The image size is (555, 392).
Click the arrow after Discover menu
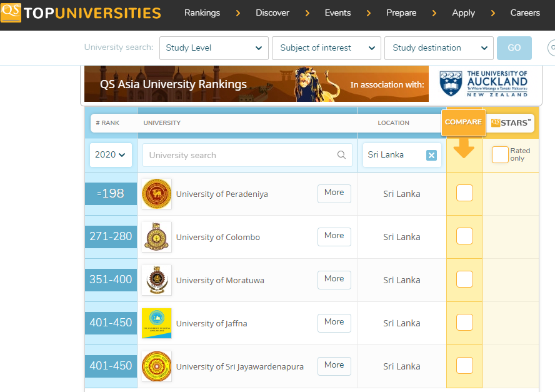(307, 13)
